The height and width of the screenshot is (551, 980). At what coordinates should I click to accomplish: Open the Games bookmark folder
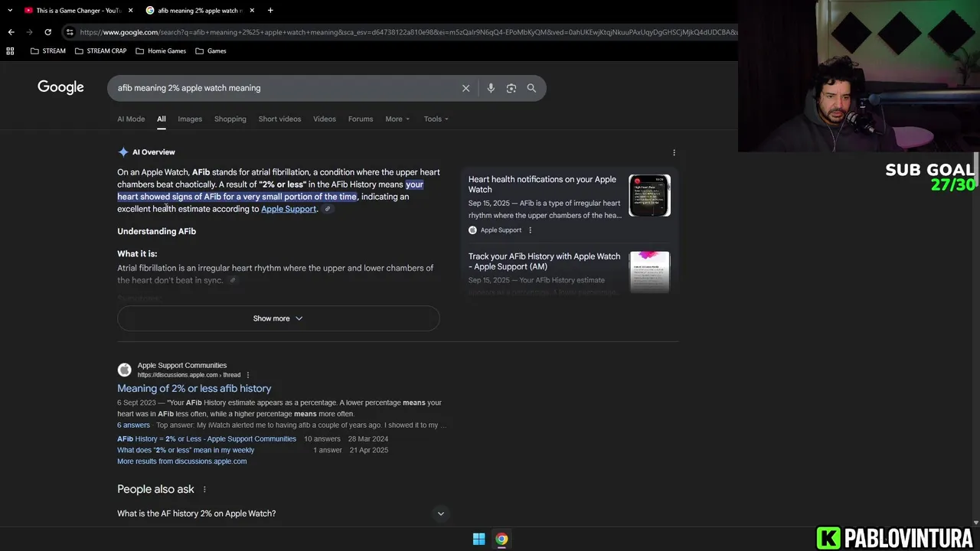coord(211,51)
